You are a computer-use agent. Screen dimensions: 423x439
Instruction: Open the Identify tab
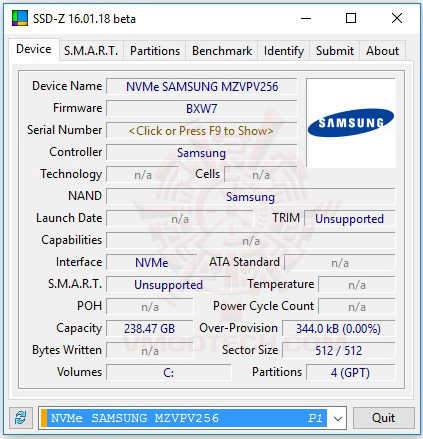[284, 51]
